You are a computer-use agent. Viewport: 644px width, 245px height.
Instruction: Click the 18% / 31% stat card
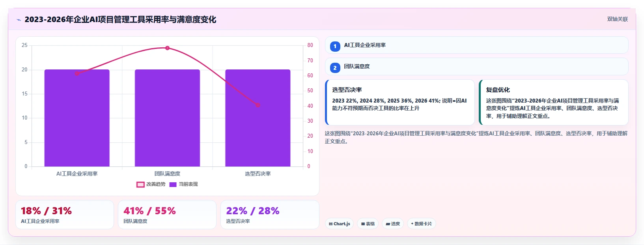click(65, 215)
